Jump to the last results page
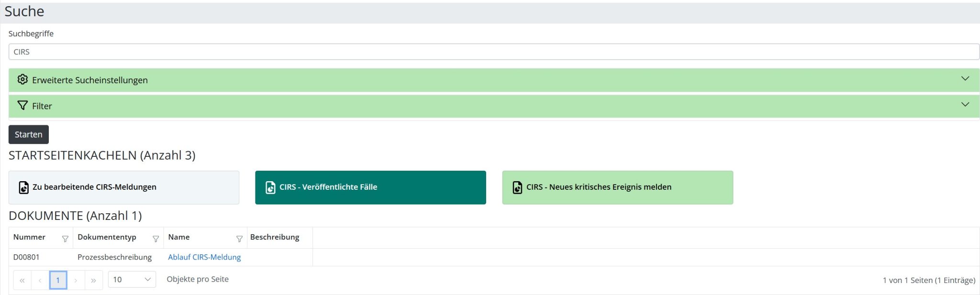The image size is (980, 295). 93,280
